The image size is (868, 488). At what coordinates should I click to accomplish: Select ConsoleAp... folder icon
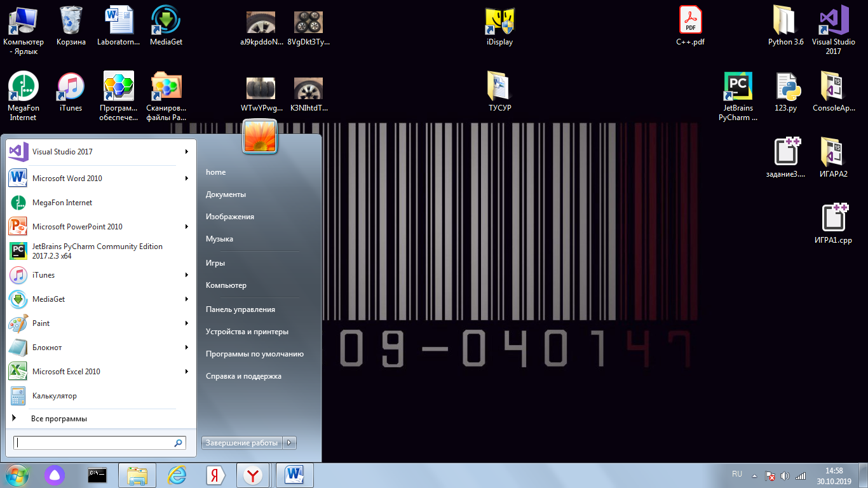[x=834, y=91]
